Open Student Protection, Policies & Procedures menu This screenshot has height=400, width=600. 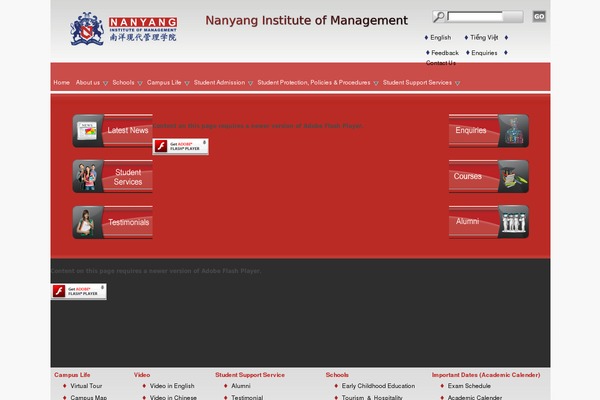tap(314, 82)
